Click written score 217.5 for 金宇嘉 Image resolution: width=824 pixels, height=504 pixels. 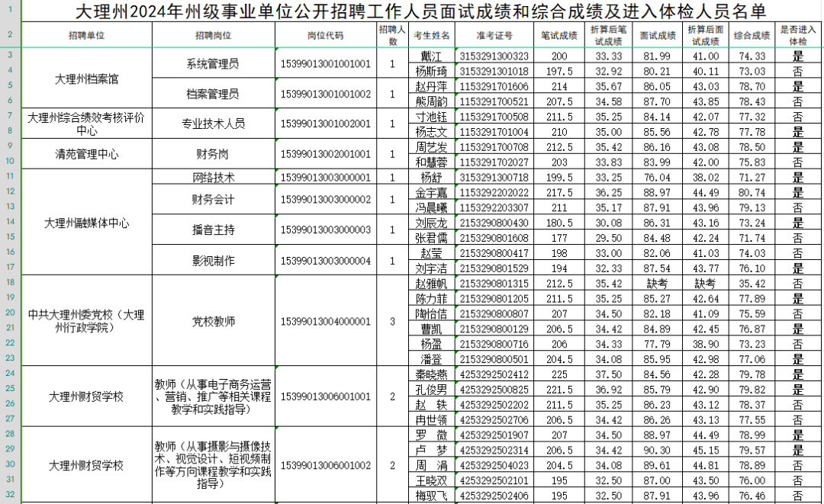[559, 193]
